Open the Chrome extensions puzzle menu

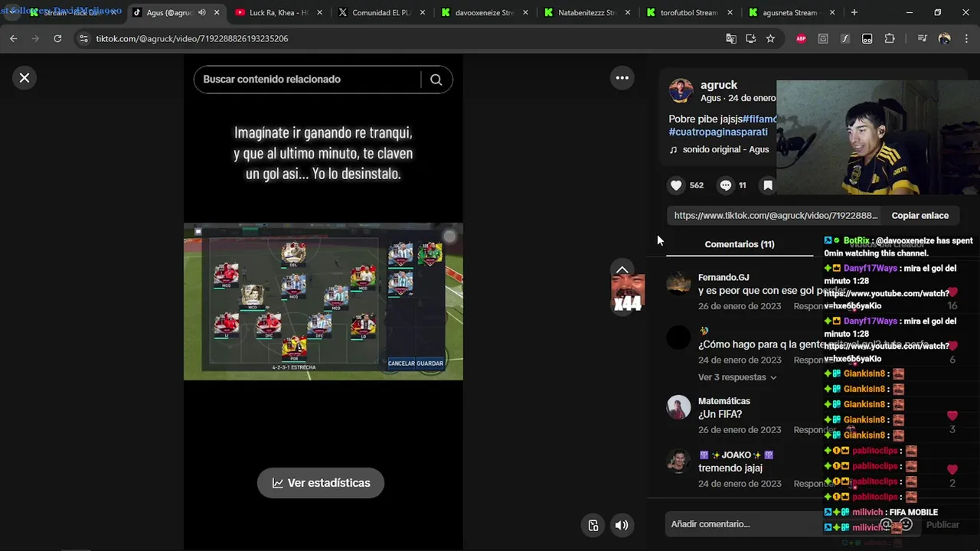tap(890, 38)
